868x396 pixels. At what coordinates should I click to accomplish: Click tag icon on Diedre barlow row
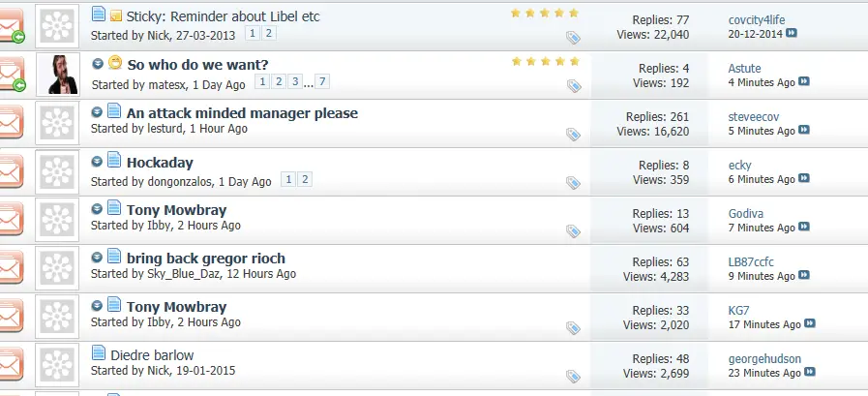(x=573, y=376)
